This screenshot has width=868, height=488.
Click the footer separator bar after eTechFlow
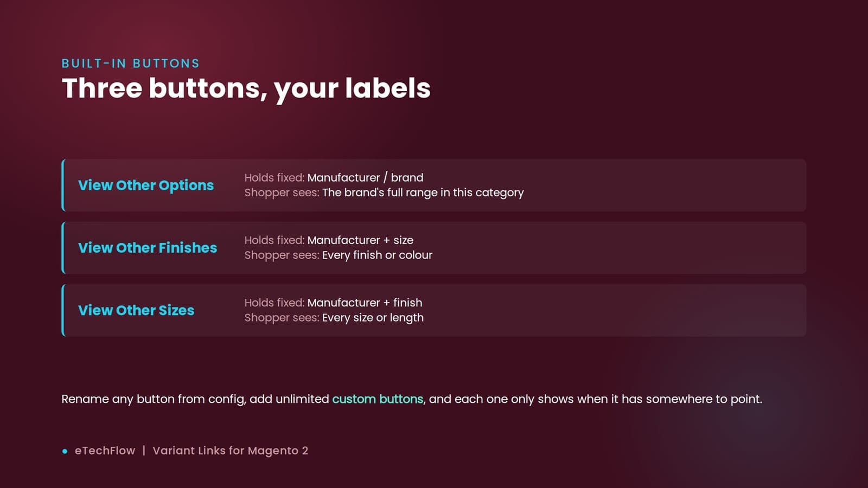tap(144, 451)
